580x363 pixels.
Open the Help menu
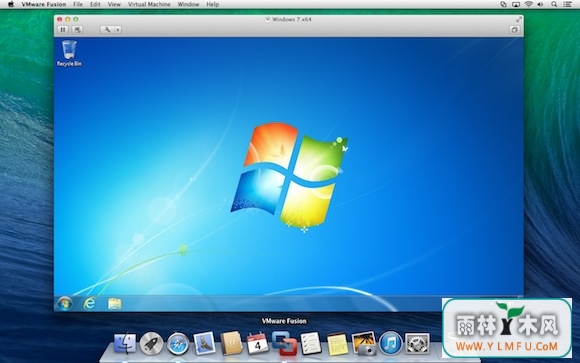212,4
